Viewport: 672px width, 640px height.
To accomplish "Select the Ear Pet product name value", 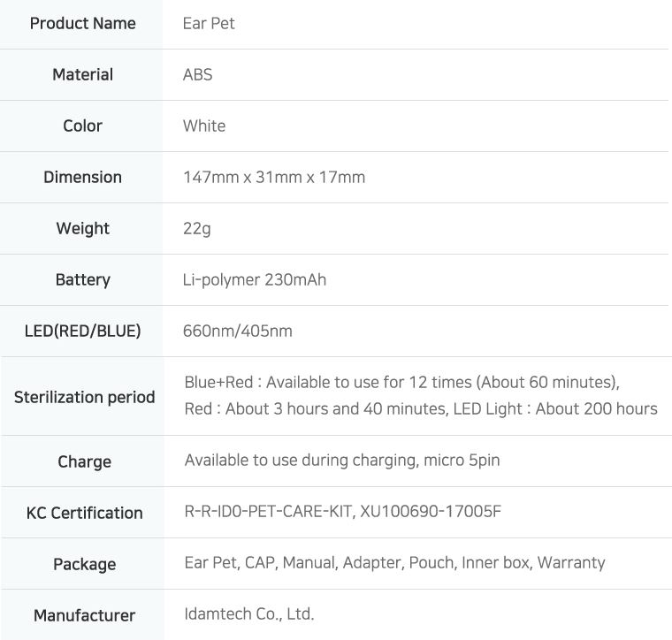I will (x=209, y=23).
